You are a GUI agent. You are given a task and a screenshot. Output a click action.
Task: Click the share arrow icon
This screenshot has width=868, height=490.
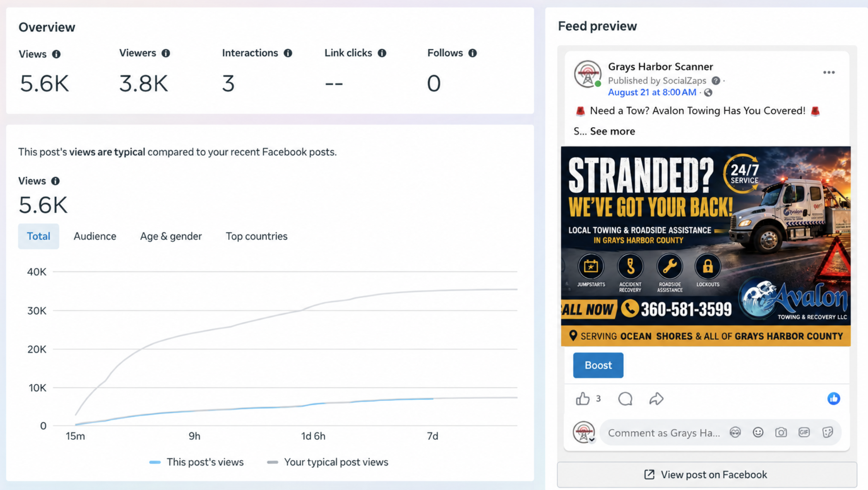tap(656, 399)
